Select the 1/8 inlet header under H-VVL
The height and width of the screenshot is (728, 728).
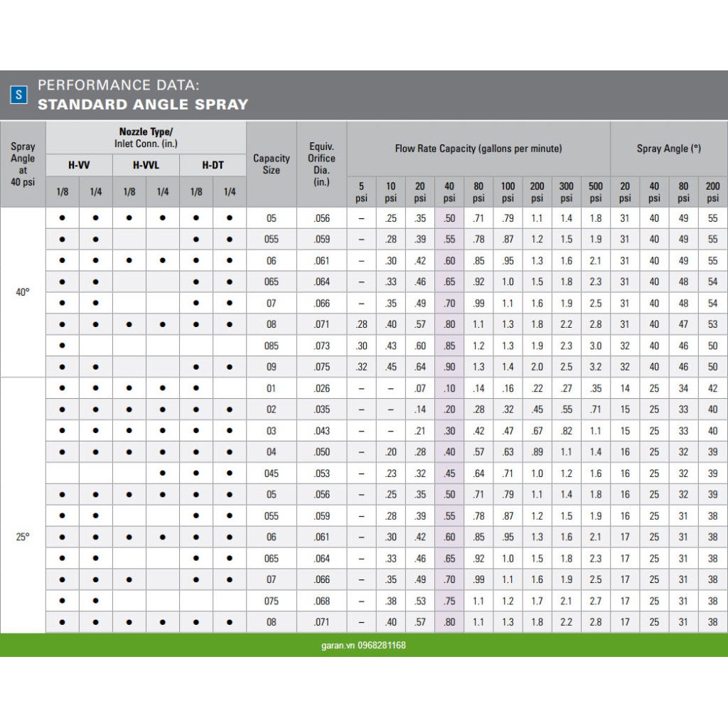(x=129, y=192)
